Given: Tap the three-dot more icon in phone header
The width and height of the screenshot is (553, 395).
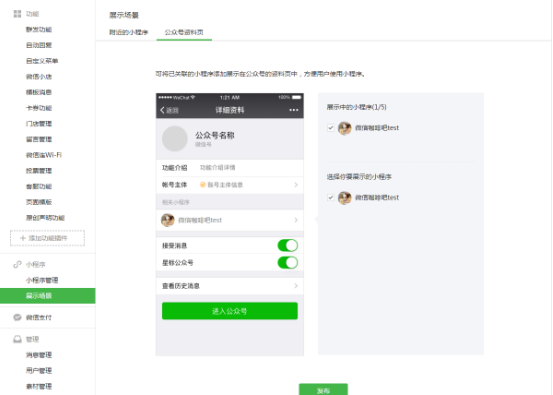Looking at the screenshot, I should pos(294,110).
